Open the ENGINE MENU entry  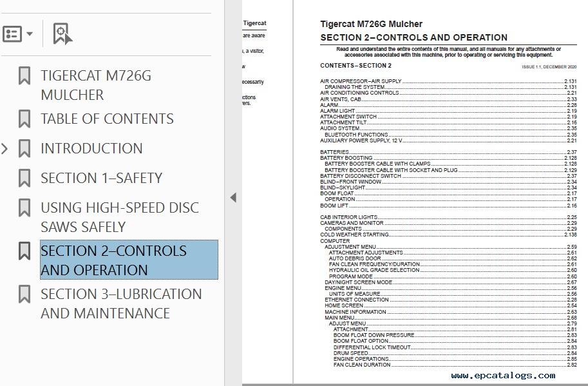click(451, 288)
